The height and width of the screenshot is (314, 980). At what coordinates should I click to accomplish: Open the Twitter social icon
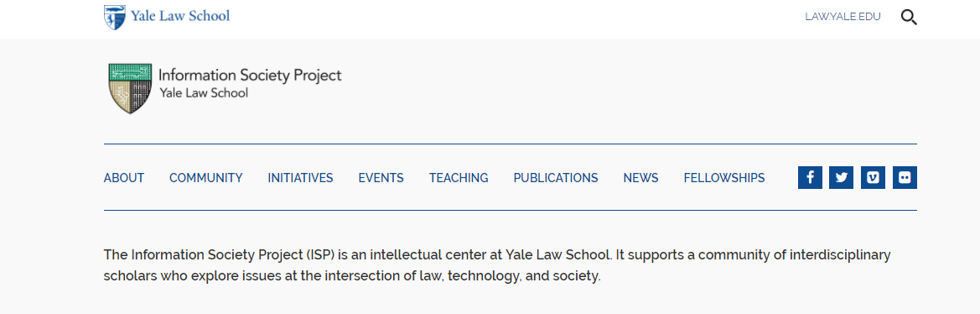[x=841, y=178]
